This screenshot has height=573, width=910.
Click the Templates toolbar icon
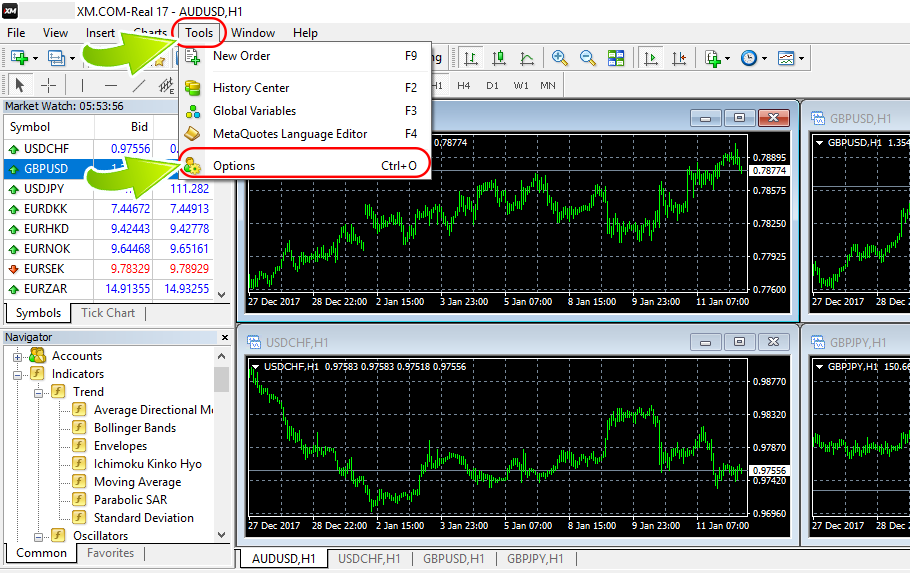786,58
